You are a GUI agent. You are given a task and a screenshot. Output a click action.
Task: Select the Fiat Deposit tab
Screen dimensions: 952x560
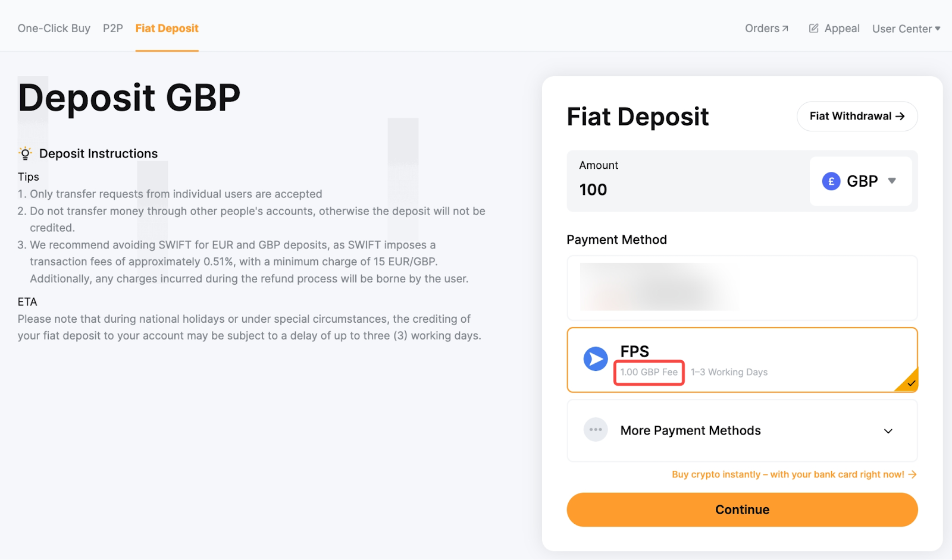[x=167, y=29]
